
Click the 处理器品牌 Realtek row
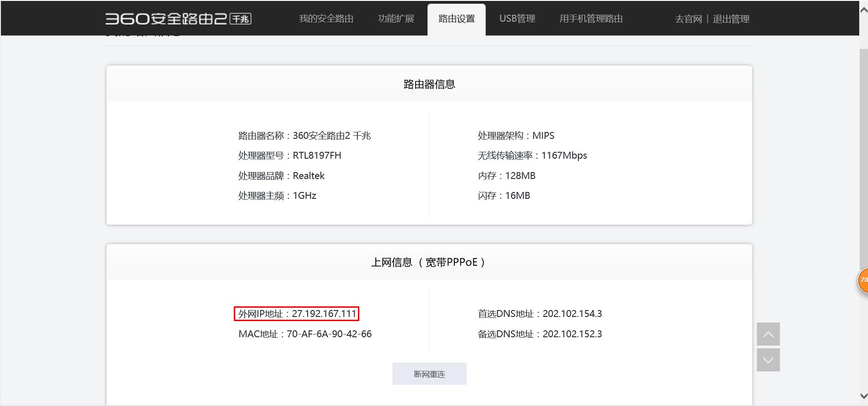tap(281, 176)
